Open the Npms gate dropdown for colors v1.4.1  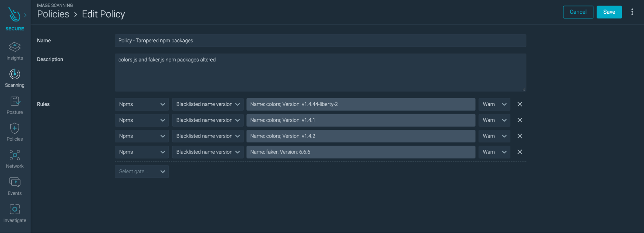[x=142, y=120]
